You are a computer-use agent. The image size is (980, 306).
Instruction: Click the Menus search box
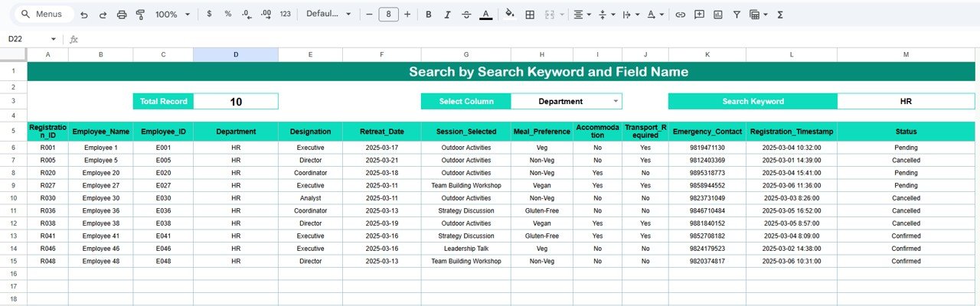[x=44, y=15]
